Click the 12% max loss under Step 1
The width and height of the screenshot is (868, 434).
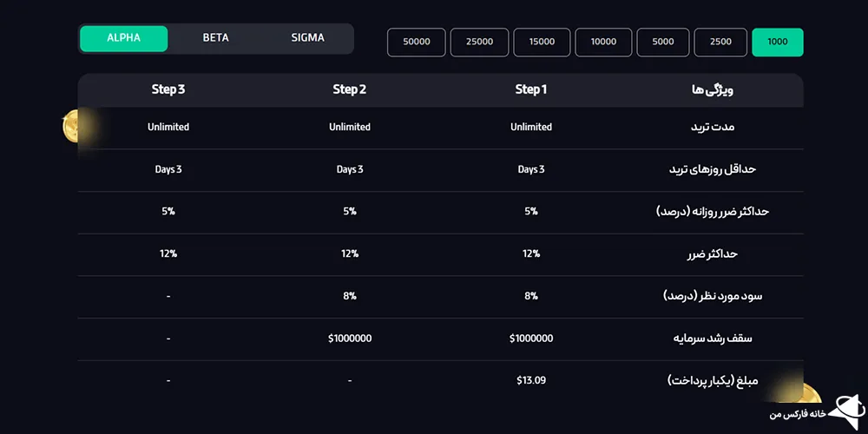[x=531, y=253]
